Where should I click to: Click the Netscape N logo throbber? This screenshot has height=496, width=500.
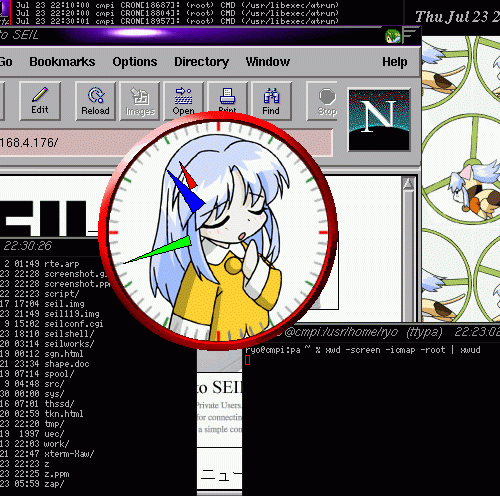pyautogui.click(x=379, y=120)
